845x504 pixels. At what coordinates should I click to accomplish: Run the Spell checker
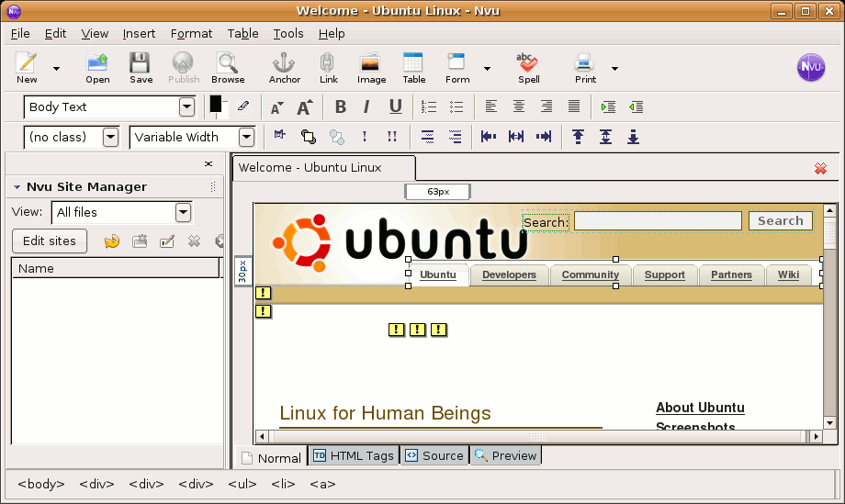[529, 68]
